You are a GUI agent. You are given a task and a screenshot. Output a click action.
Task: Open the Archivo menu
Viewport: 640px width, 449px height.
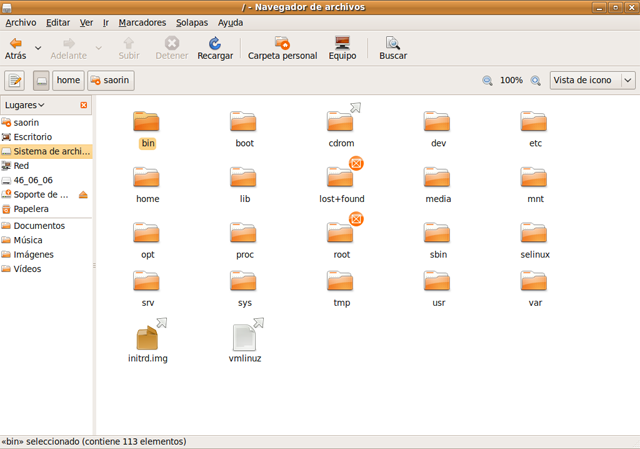pos(20,22)
